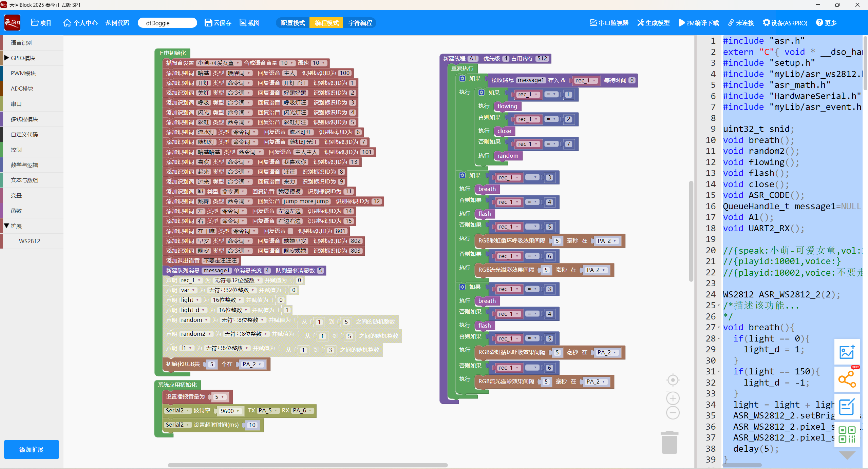Click code line 'uint32_t snid;'

click(758, 129)
